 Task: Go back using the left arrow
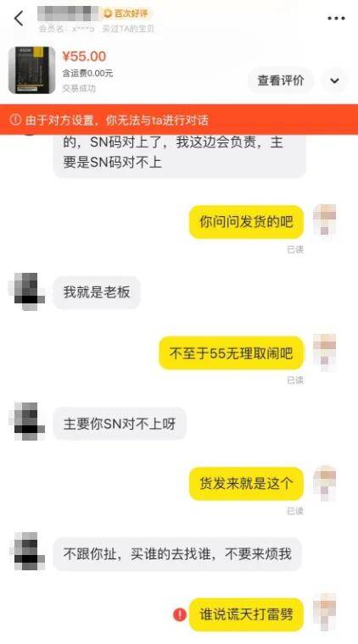click(x=19, y=19)
